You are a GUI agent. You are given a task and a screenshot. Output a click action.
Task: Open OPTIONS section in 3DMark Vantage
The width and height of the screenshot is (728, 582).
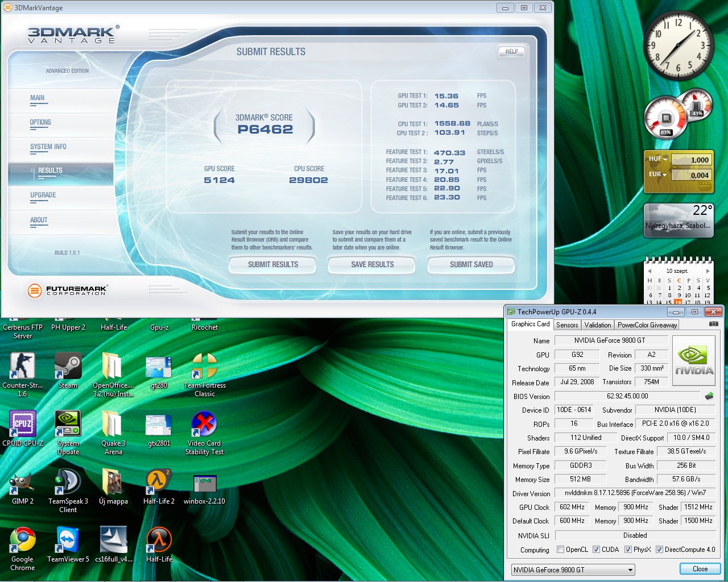pos(61,124)
